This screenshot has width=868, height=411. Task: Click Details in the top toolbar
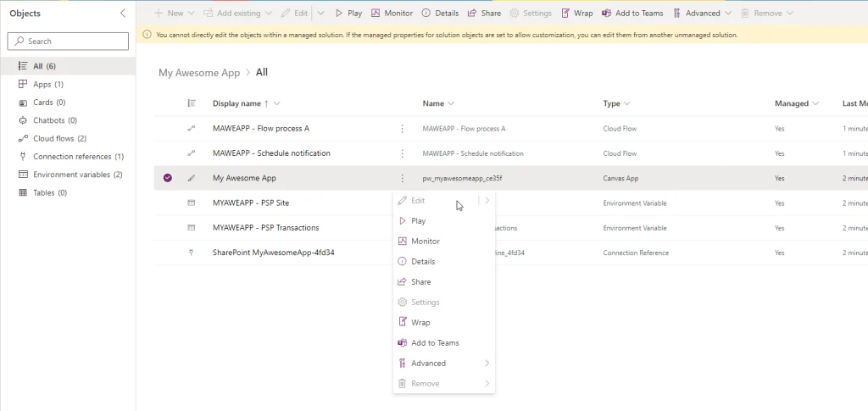pyautogui.click(x=440, y=14)
